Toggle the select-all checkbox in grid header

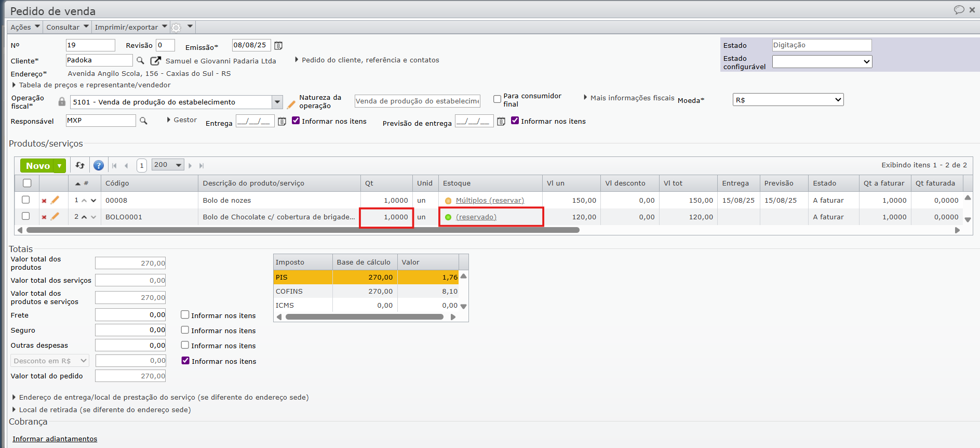[27, 183]
